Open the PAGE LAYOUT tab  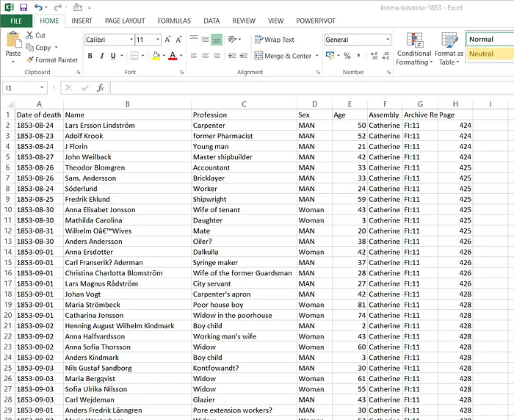pos(125,21)
